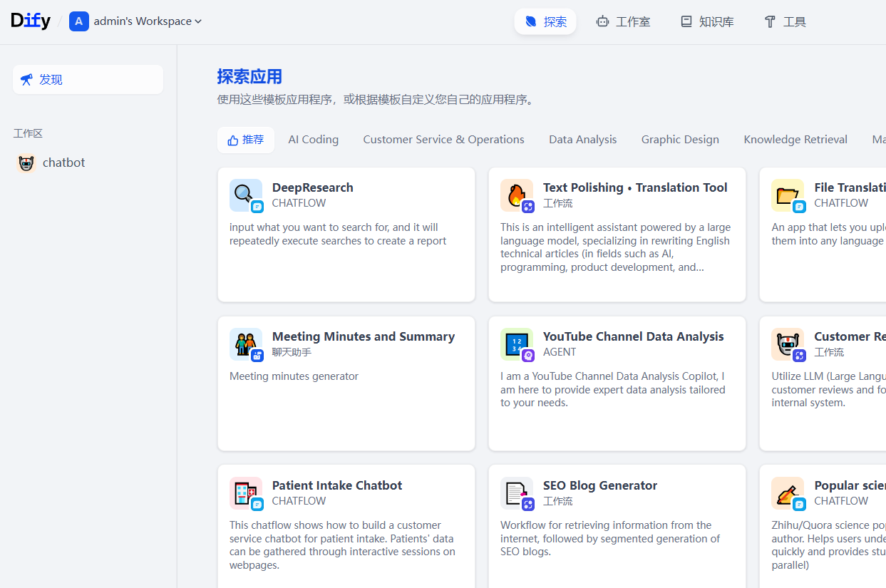Open Text Polishing • Translation Tool title
Viewport: 886px width, 588px height.
(x=635, y=187)
